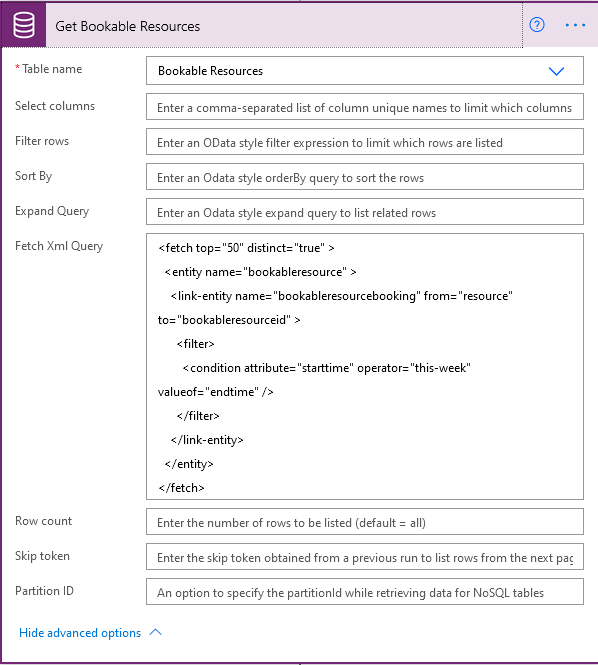598x665 pixels.
Task: Click the Hide advanced options link
Action: tap(80, 633)
